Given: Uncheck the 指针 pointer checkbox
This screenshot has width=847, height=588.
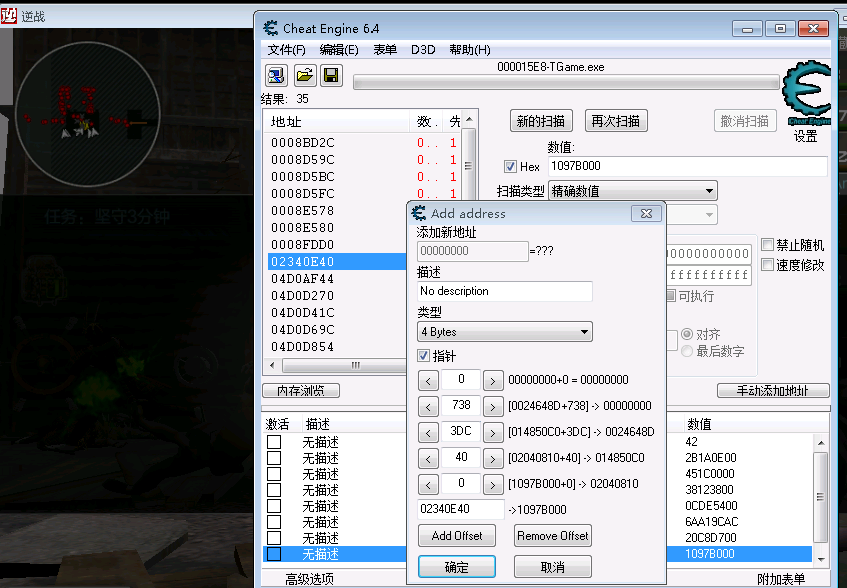Looking at the screenshot, I should click(424, 356).
